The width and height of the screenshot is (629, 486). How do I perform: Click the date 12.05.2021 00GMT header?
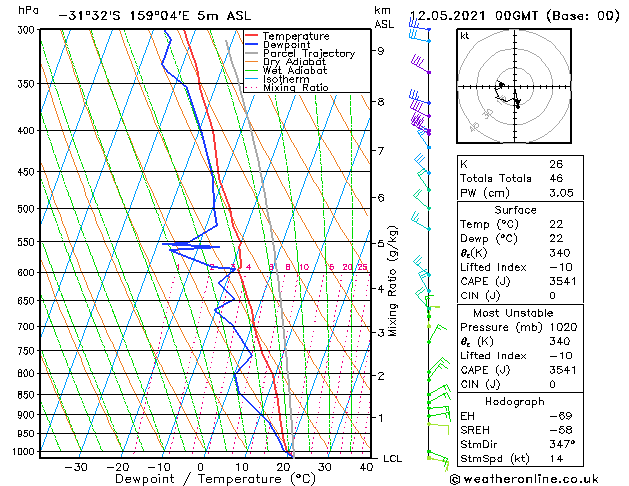[514, 16]
